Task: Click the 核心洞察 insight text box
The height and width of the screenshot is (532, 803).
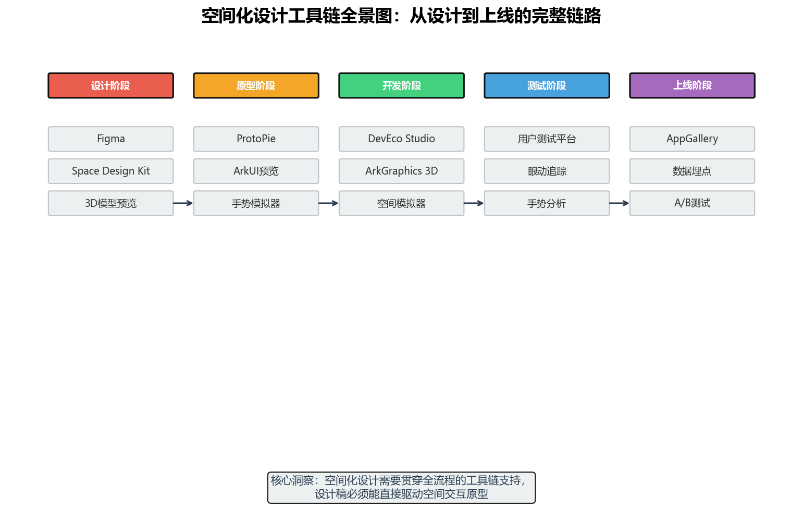Action: [401, 488]
